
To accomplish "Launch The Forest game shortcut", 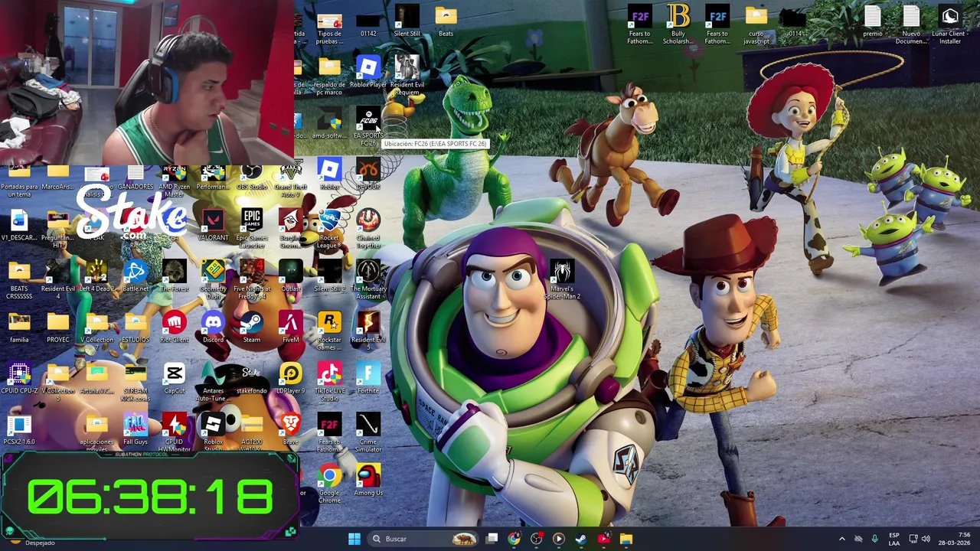I will [175, 277].
